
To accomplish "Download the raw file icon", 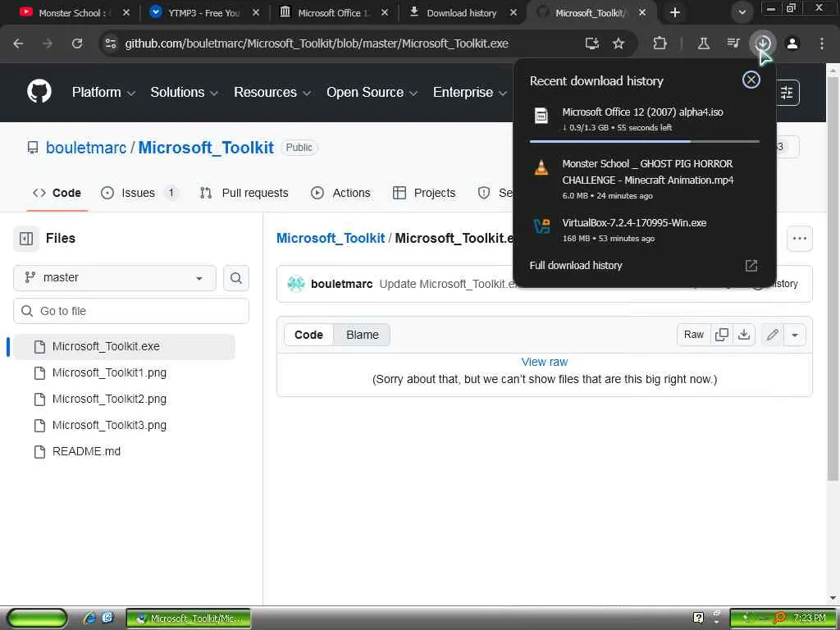I will coord(743,335).
